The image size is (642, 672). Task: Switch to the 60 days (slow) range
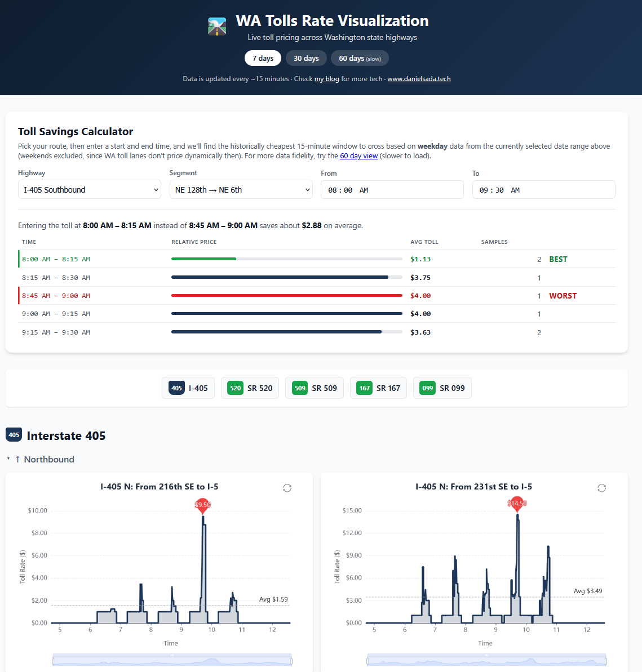(x=360, y=58)
